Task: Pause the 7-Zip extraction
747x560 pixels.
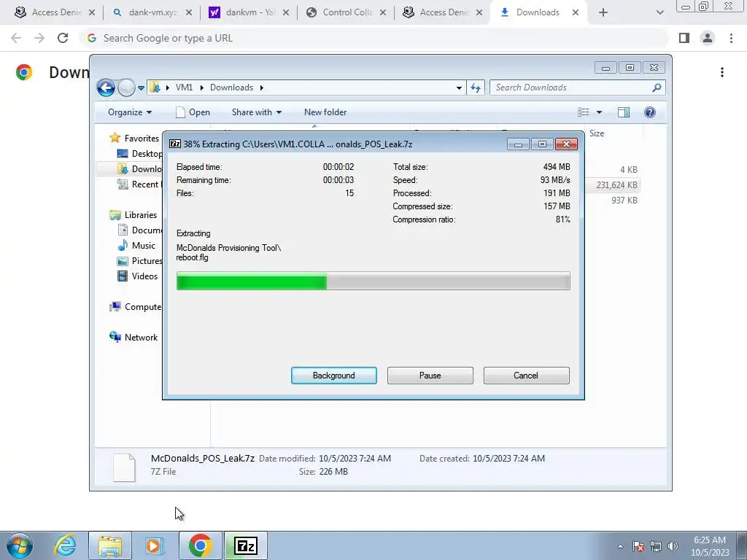Action: click(x=430, y=376)
